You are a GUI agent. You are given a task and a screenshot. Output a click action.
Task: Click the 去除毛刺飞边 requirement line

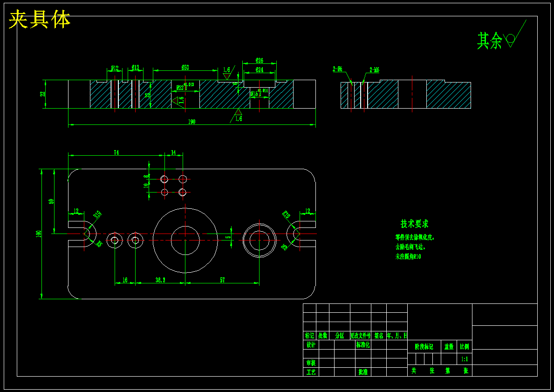410,247
